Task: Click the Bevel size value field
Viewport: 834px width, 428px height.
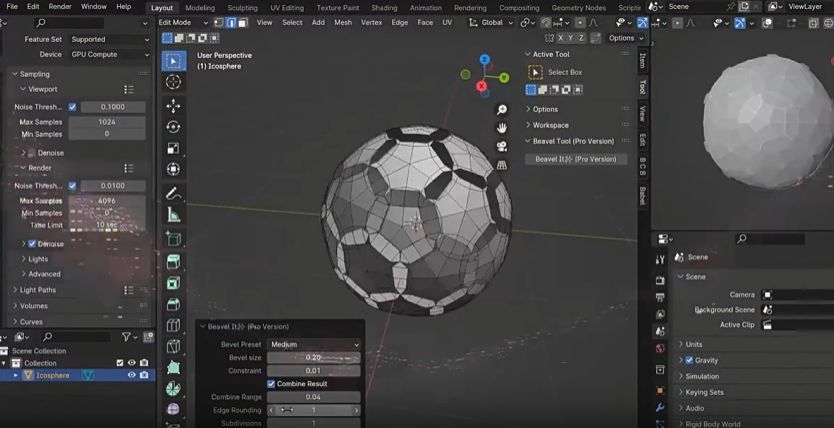Action: 314,357
